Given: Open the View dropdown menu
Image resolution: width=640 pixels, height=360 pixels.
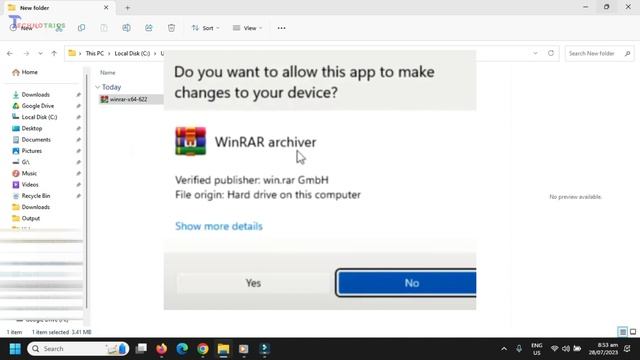Looking at the screenshot, I should [x=247, y=28].
